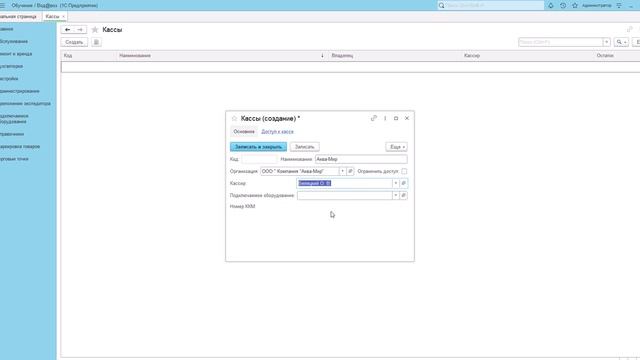640x360 pixels.
Task: Open the notifications bell
Action: coord(551,5)
